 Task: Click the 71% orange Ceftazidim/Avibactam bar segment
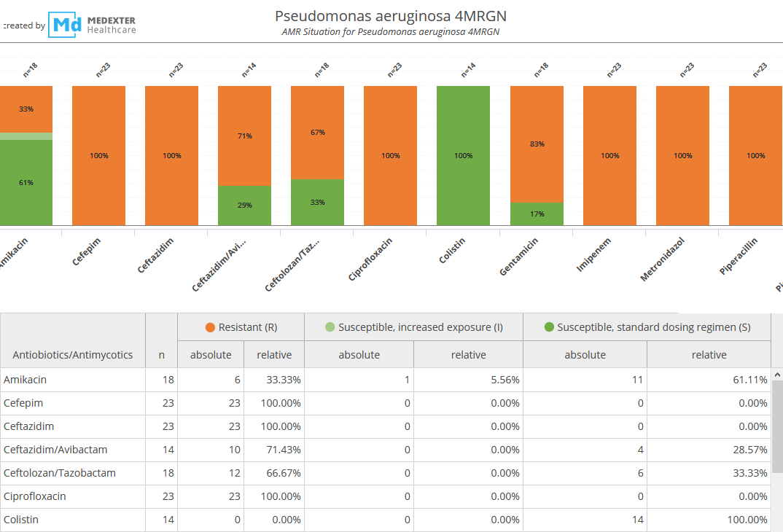(244, 136)
